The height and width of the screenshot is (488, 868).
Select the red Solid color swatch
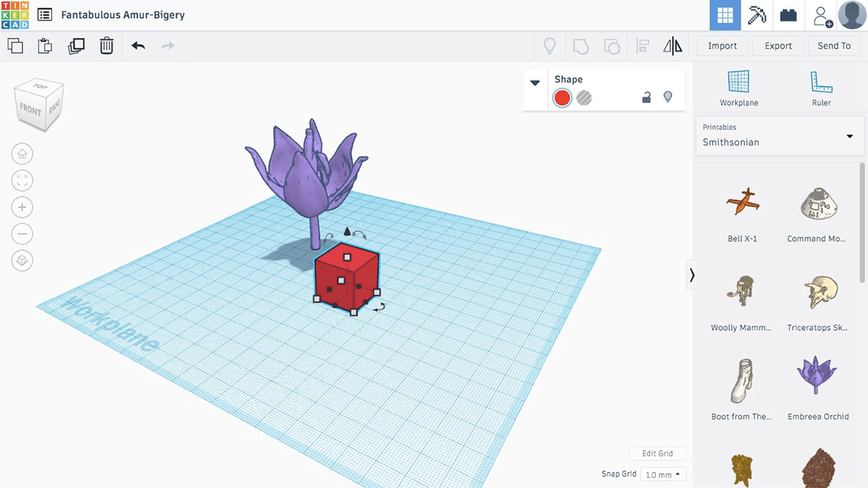coord(562,98)
